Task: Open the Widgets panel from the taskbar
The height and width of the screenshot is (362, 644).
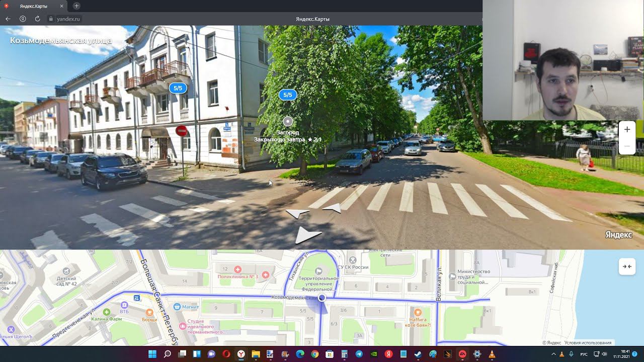Action: (197, 354)
